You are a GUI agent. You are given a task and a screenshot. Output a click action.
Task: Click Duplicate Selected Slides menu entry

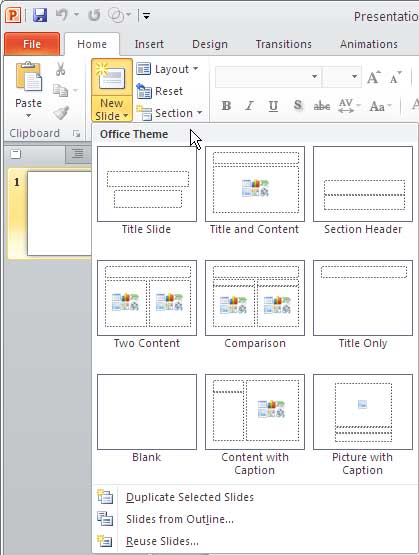255,497
